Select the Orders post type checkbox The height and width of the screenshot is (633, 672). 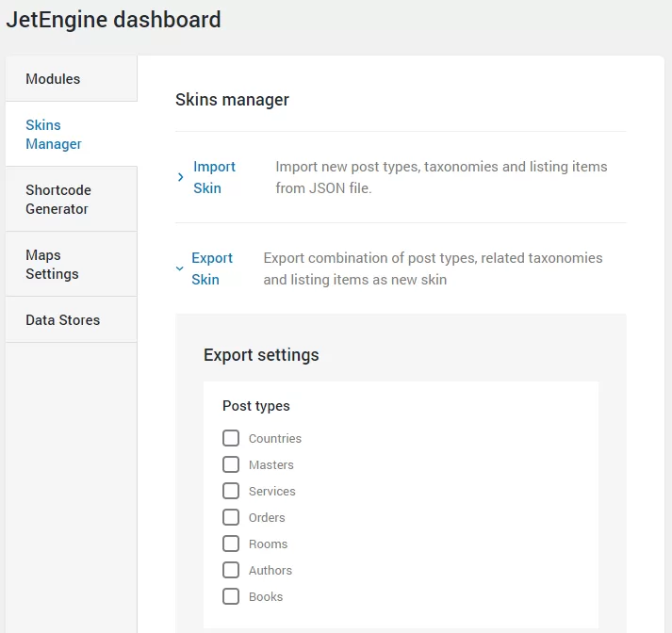[231, 517]
